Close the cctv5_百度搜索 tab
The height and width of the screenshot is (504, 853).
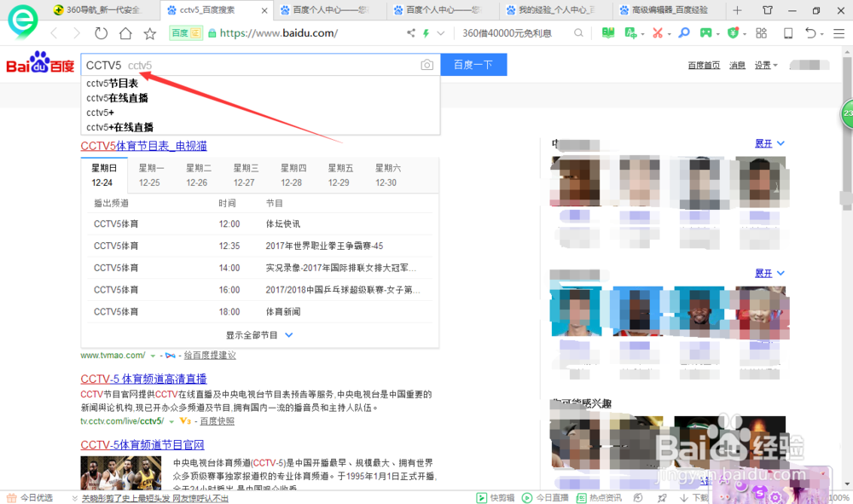coord(264,10)
